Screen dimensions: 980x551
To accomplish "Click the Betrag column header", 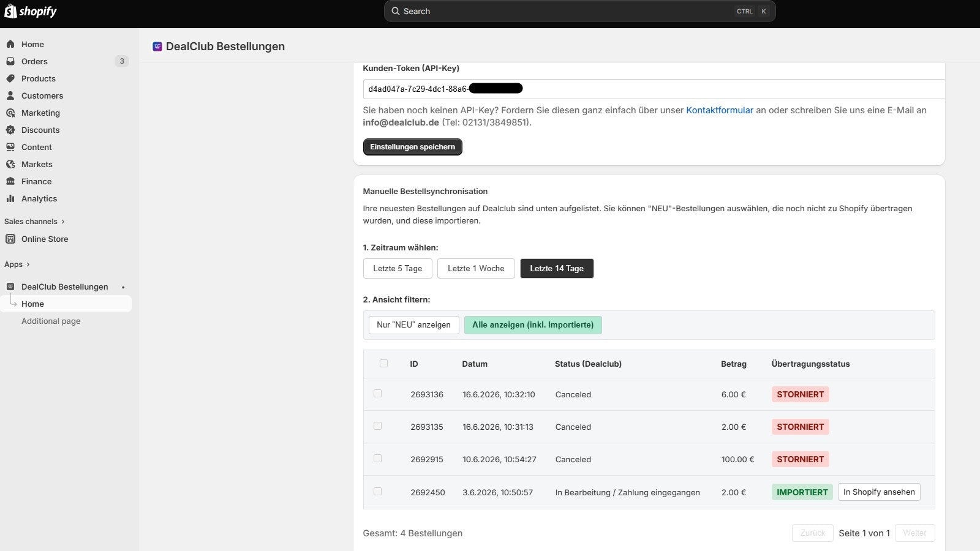I will [734, 364].
